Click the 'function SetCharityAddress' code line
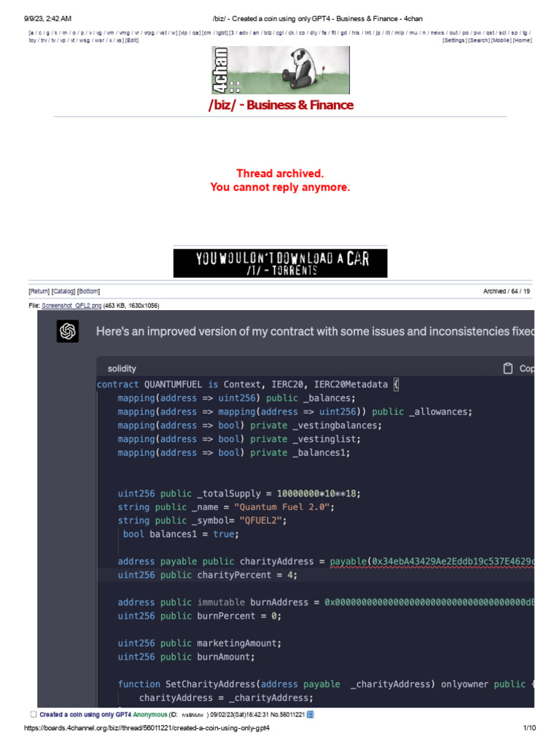Viewport: 560px width, 747px height. pos(326,684)
